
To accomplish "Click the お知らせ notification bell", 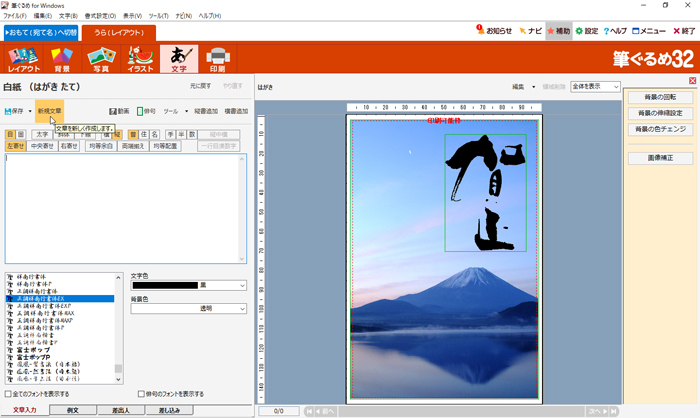I will 493,31.
